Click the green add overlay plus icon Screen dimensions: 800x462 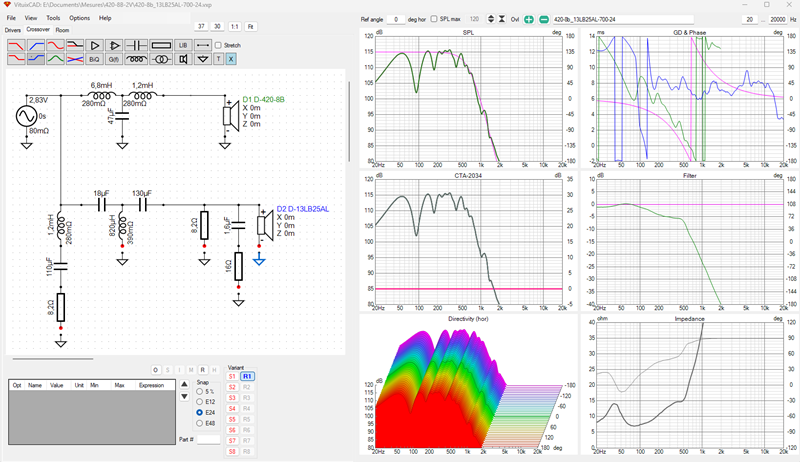point(529,19)
